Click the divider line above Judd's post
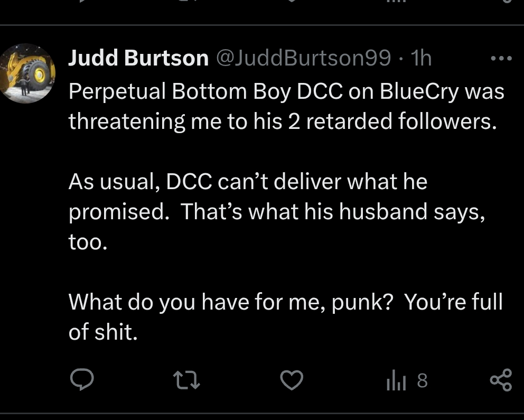 pyautogui.click(x=262, y=25)
